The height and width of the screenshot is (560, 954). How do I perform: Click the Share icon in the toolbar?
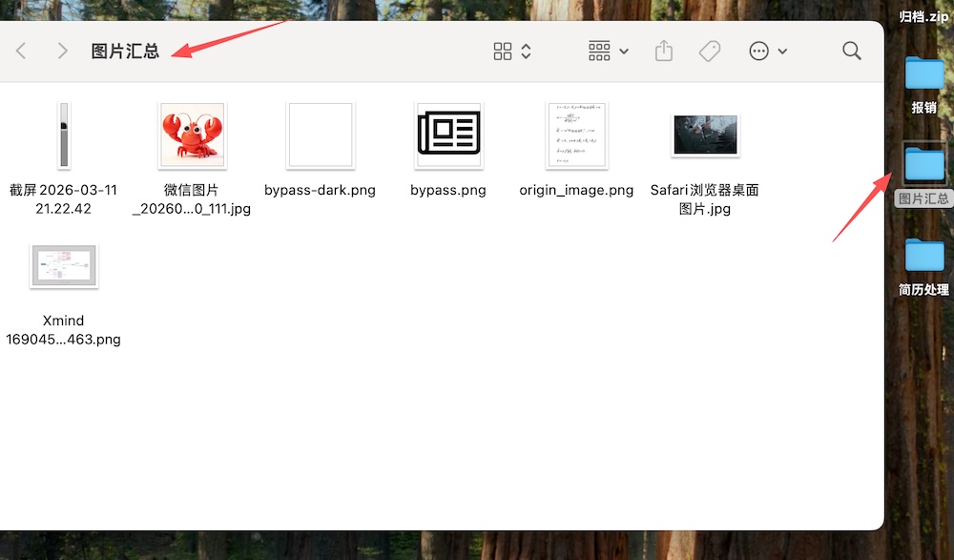(x=664, y=51)
